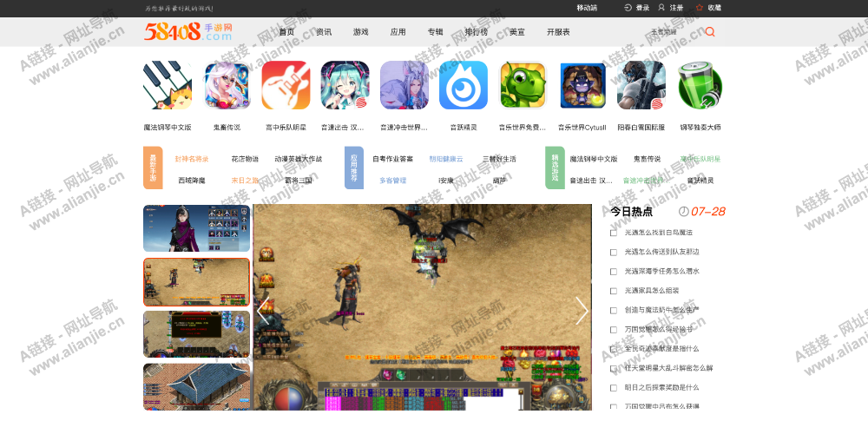Open the 自考作业答案 link
The width and height of the screenshot is (868, 421).
click(x=392, y=159)
